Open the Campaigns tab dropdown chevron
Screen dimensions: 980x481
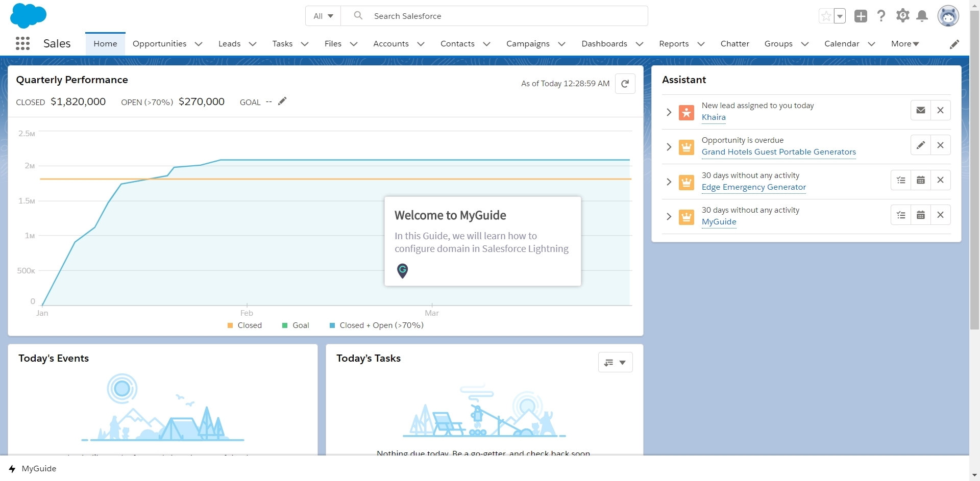(561, 44)
